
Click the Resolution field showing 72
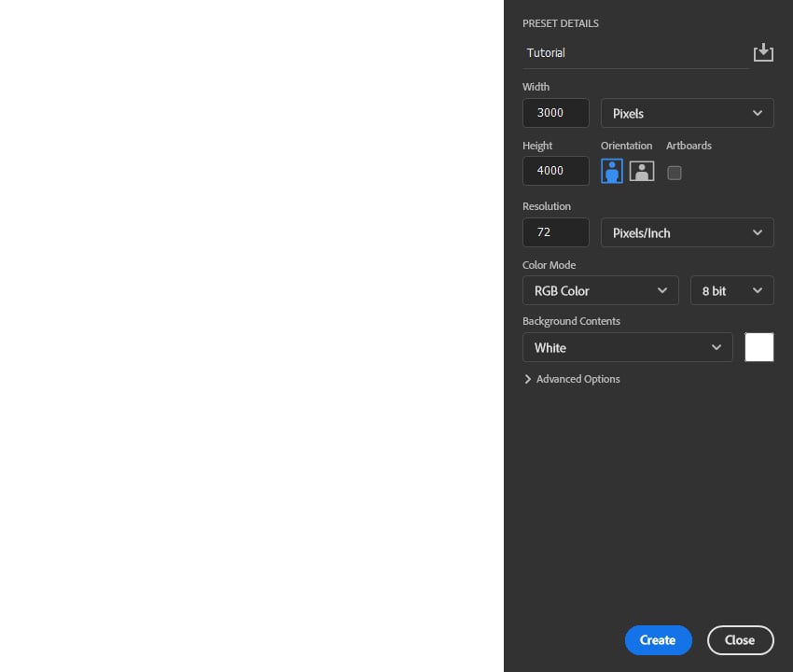coord(555,232)
